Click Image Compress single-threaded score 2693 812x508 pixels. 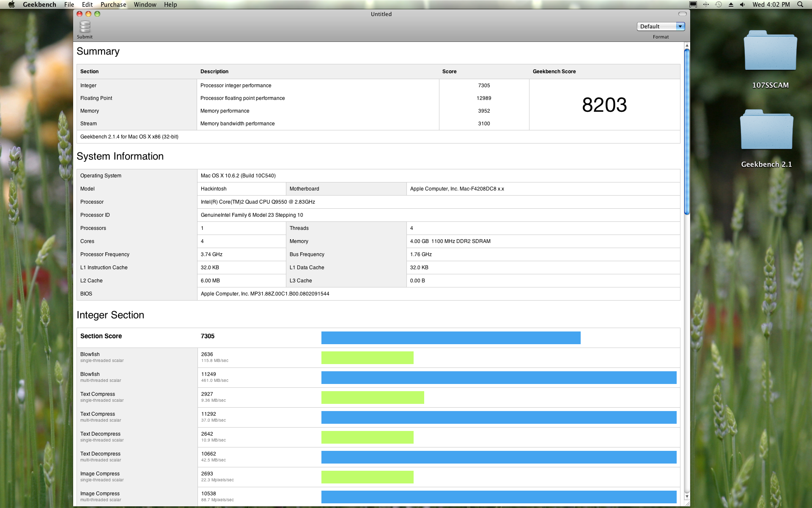(x=207, y=474)
